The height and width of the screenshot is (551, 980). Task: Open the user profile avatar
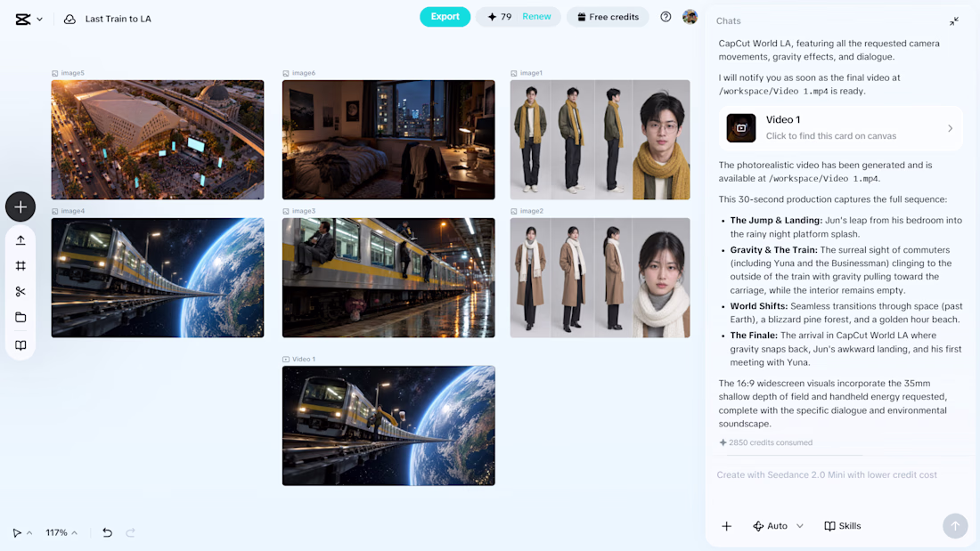pos(690,17)
